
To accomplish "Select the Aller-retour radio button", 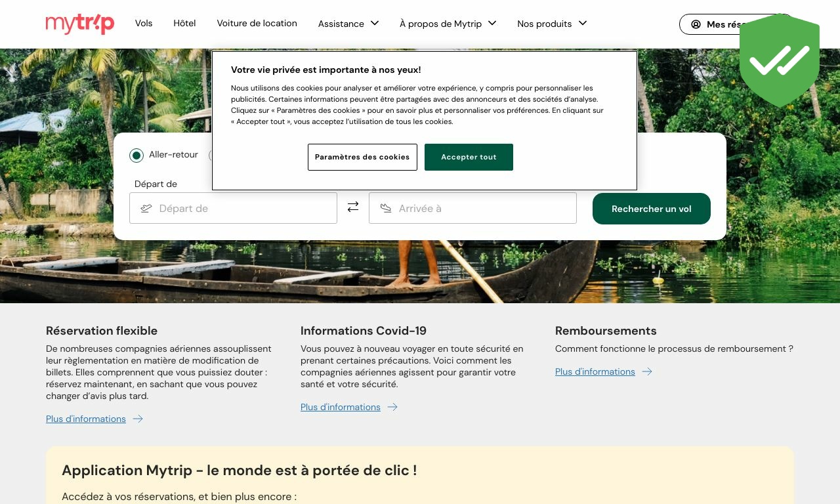I will (x=136, y=156).
